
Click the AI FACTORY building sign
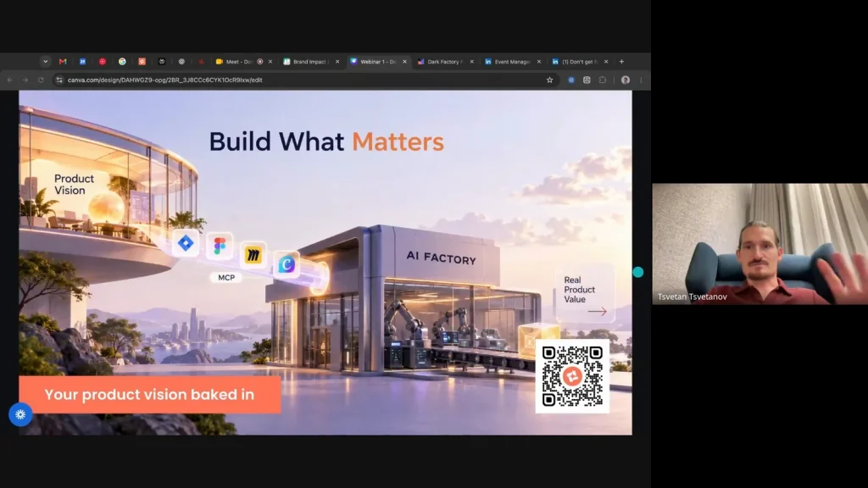441,258
